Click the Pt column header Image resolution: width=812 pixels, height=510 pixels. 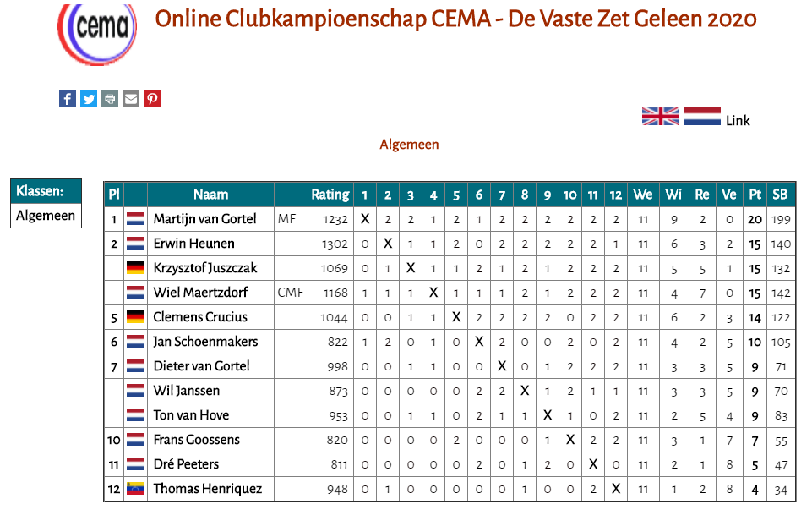(755, 195)
